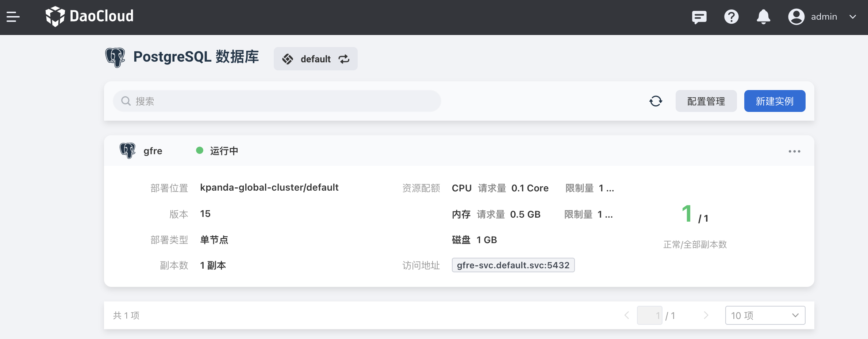
Task: Open the three-dot menu for gfre
Action: (794, 151)
